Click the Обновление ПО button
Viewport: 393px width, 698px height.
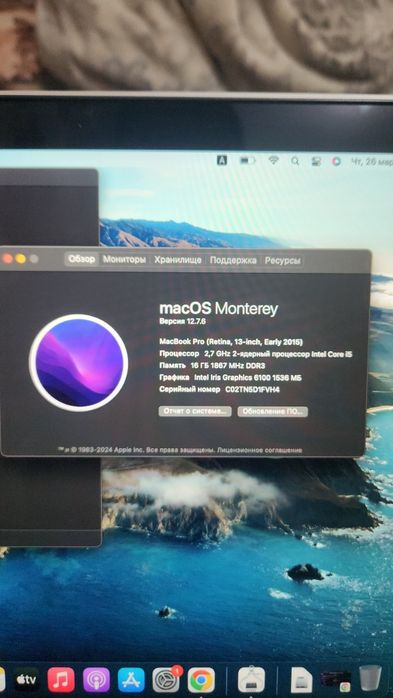click(x=272, y=411)
